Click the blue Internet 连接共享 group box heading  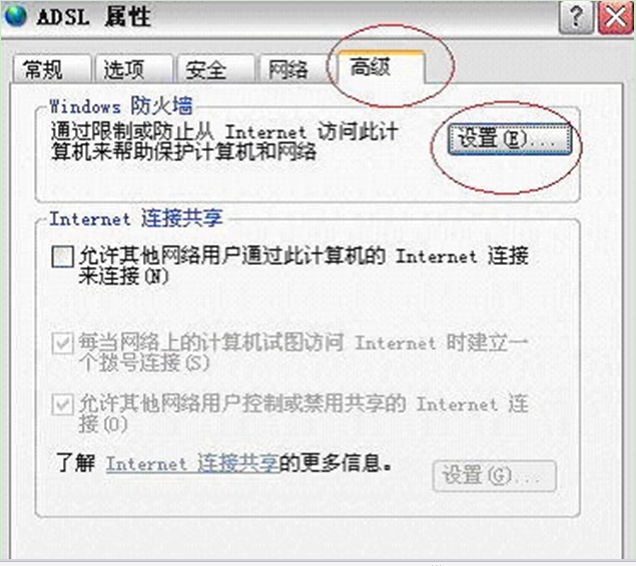tap(136, 218)
